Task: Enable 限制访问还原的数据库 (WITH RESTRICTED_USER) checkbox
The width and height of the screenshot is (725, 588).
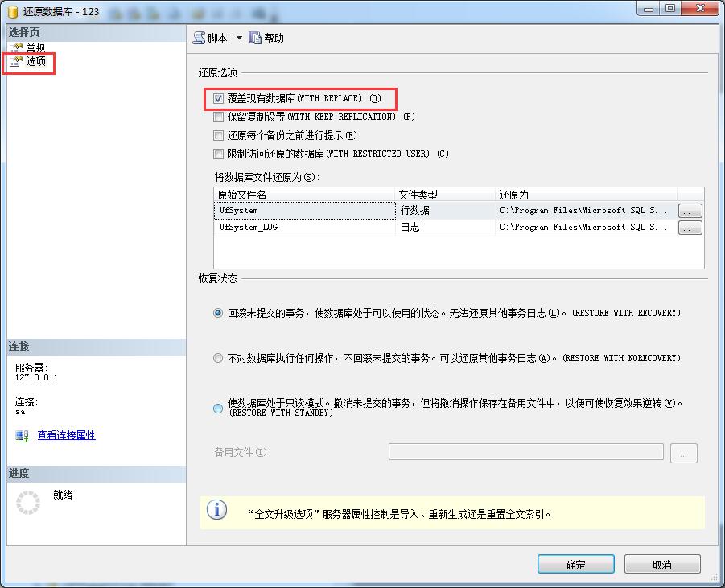Action: tap(218, 154)
